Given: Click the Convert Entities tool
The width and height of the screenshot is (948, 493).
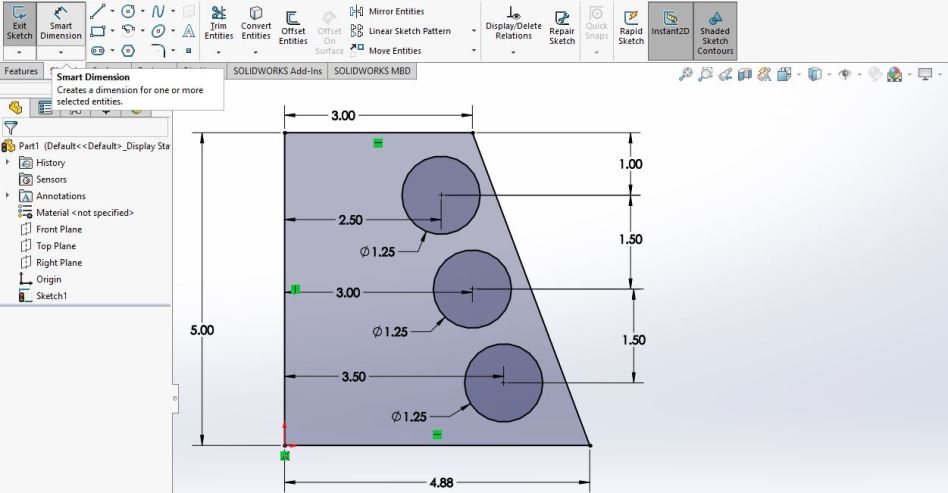Looking at the screenshot, I should (x=256, y=24).
